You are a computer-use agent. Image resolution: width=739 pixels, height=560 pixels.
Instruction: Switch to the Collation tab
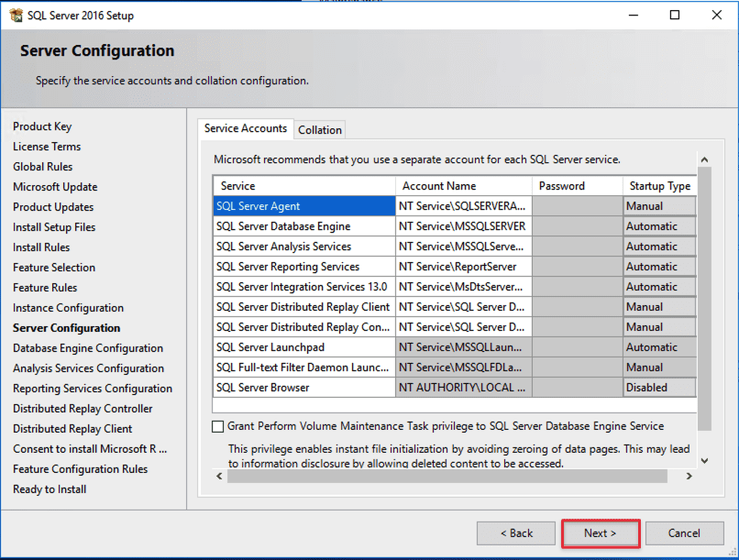click(320, 130)
